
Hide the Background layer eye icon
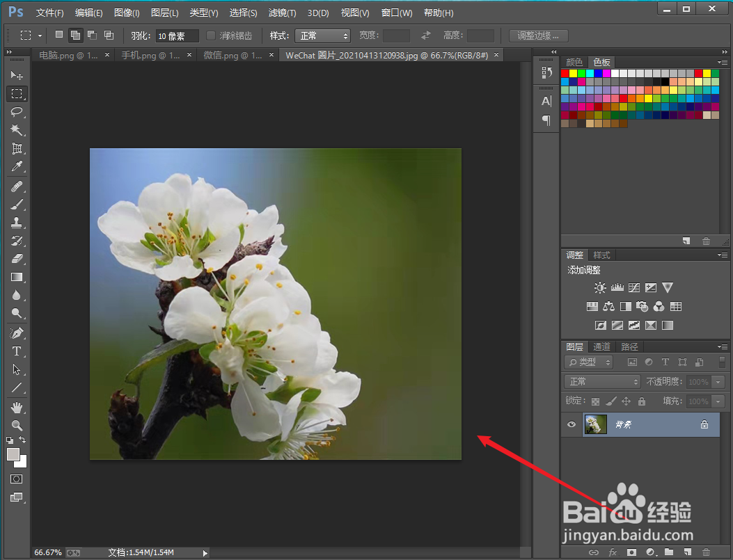pyautogui.click(x=572, y=424)
